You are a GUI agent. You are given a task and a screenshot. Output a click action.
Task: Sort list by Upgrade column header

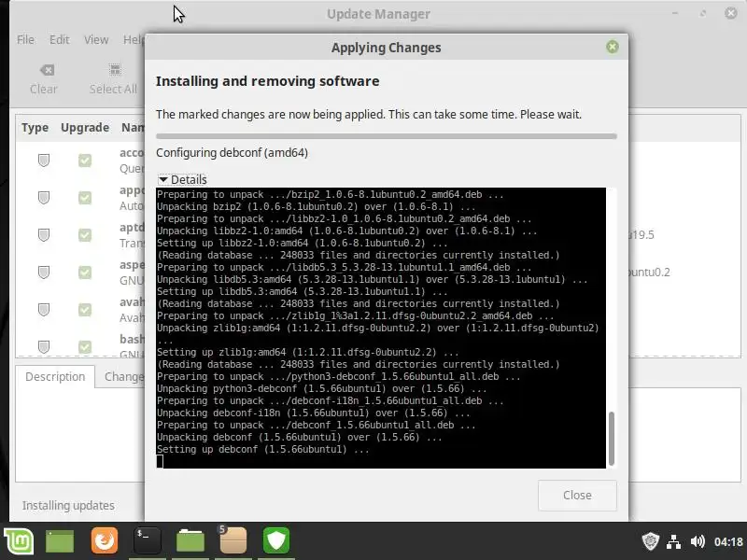(x=85, y=128)
